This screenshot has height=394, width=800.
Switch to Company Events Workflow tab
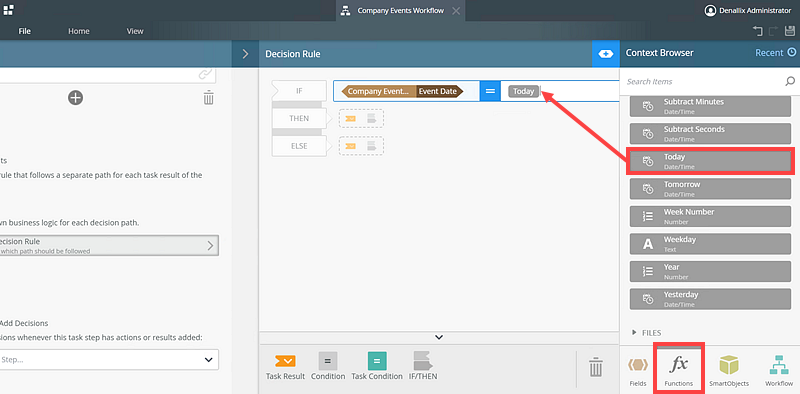tap(401, 11)
